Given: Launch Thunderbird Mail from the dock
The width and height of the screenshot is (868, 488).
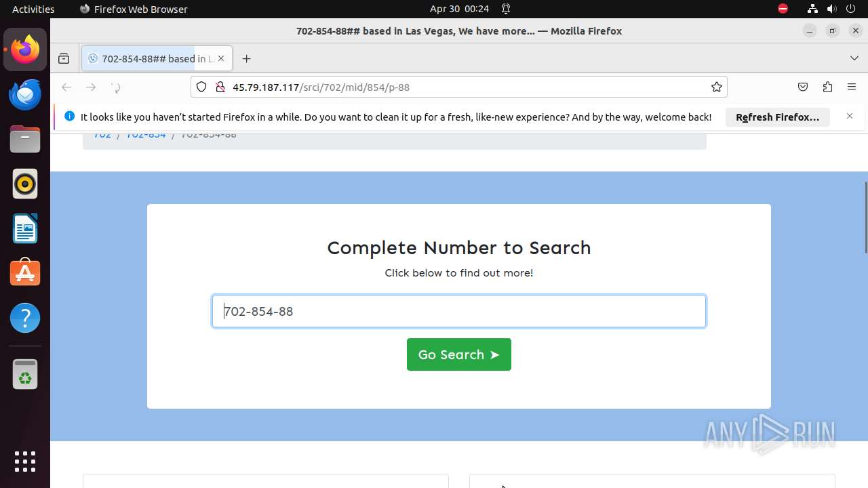Looking at the screenshot, I should point(25,94).
